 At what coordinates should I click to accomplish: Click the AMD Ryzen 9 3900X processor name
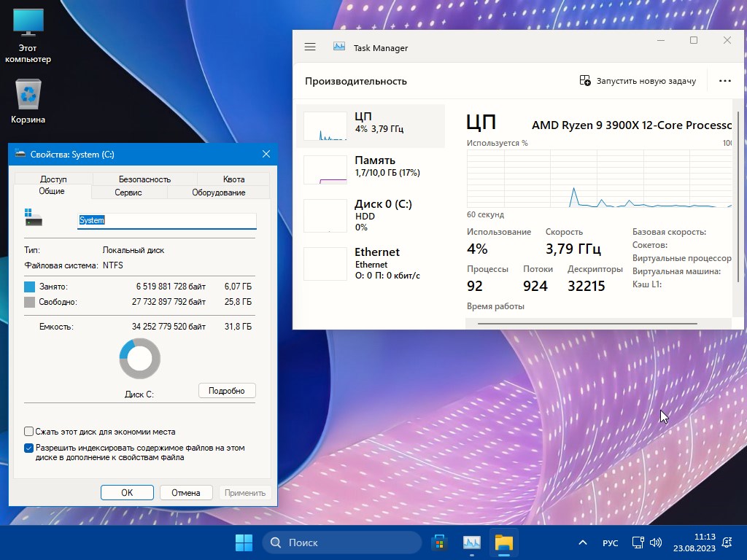click(632, 125)
